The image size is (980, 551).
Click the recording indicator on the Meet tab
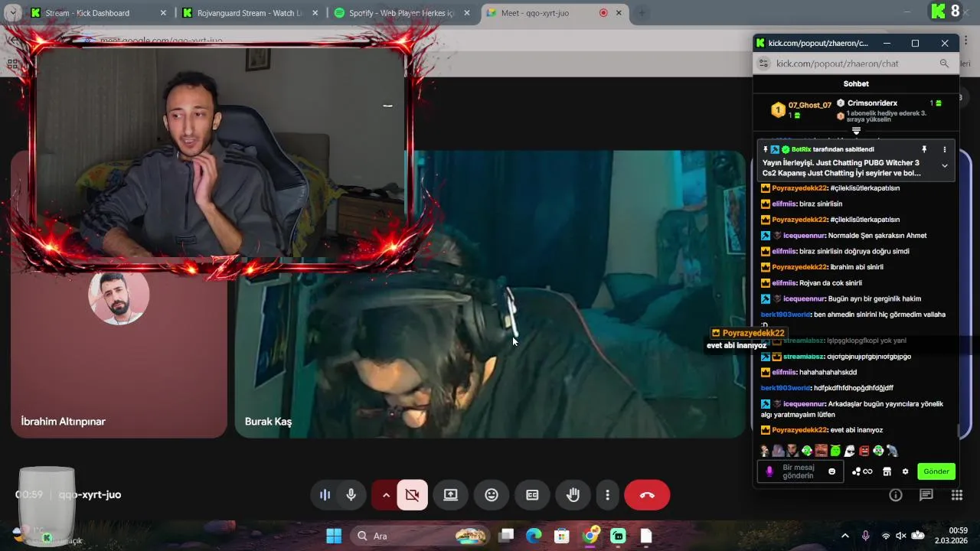coord(603,13)
